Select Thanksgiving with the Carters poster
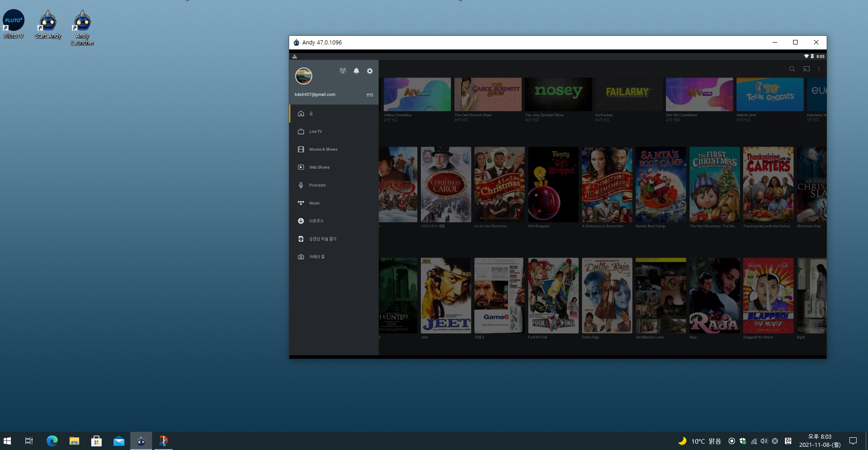The image size is (868, 450). (x=768, y=184)
